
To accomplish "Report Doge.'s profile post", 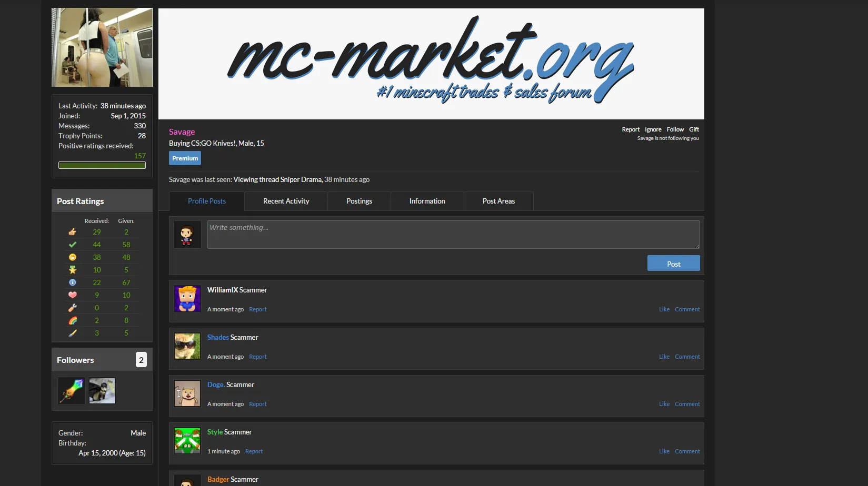I will [258, 404].
